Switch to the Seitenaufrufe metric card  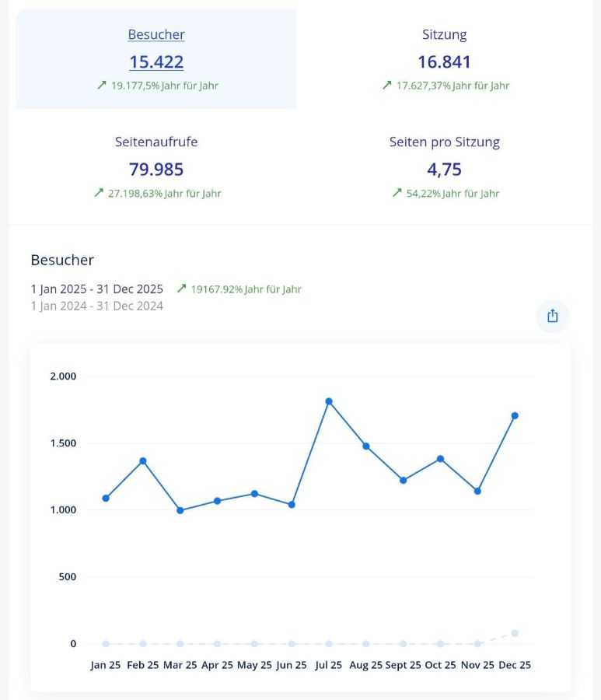pos(156,166)
